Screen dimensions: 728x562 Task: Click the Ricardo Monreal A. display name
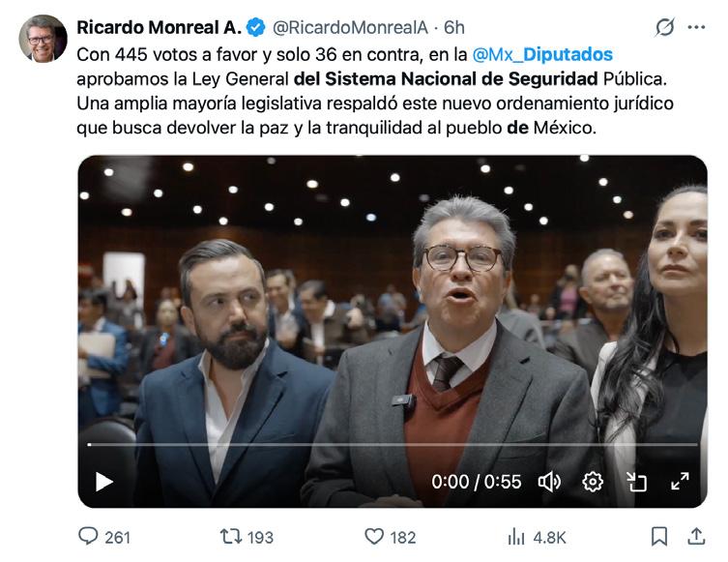tap(159, 27)
